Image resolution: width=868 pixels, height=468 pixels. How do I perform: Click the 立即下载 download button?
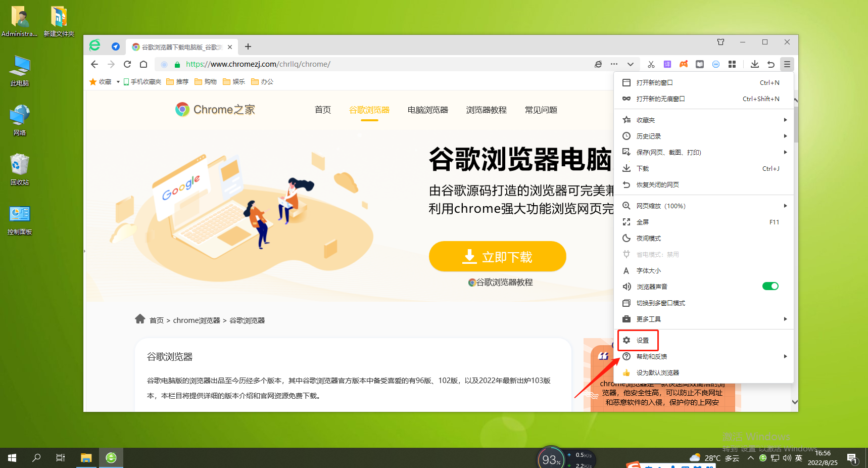click(497, 257)
